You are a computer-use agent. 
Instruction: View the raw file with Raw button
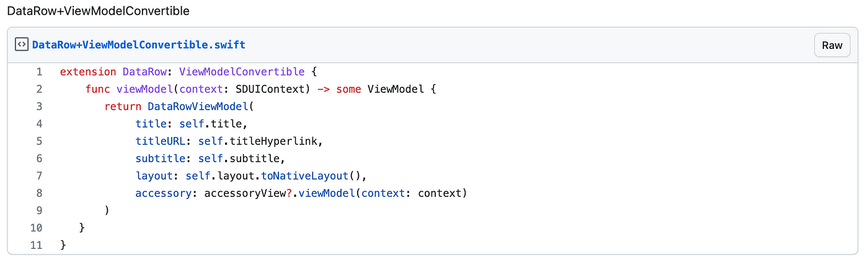(832, 45)
